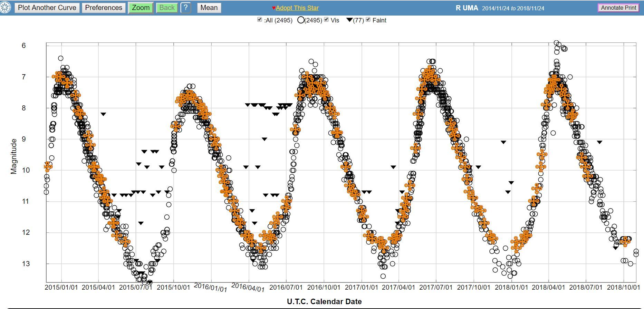Click the Mean button
The height and width of the screenshot is (309, 644).
click(x=209, y=8)
